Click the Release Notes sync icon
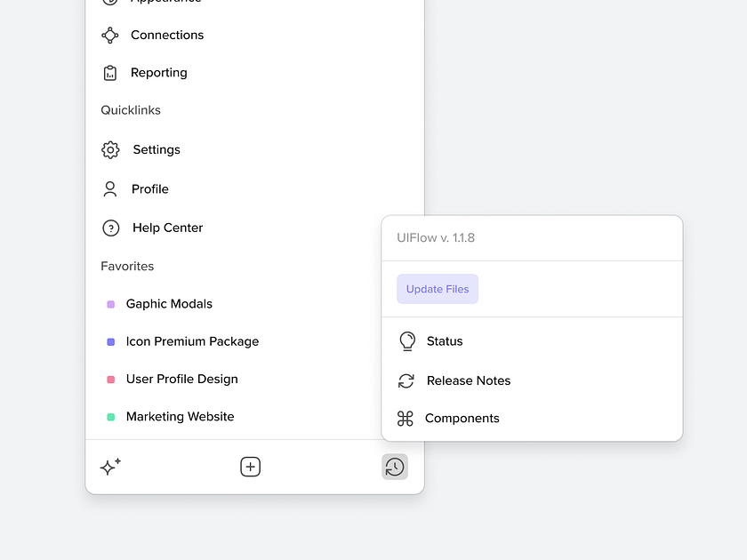Screen dimensions: 747x560 pyautogui.click(x=406, y=380)
